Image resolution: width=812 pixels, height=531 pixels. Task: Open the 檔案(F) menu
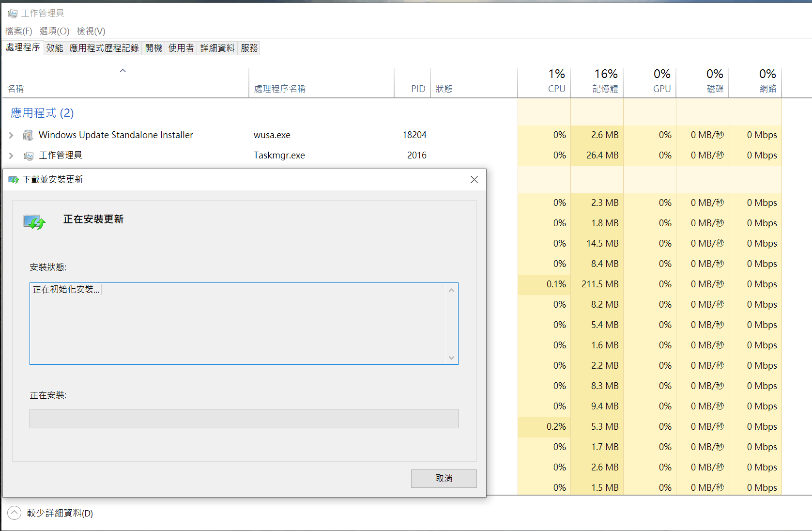click(x=19, y=31)
